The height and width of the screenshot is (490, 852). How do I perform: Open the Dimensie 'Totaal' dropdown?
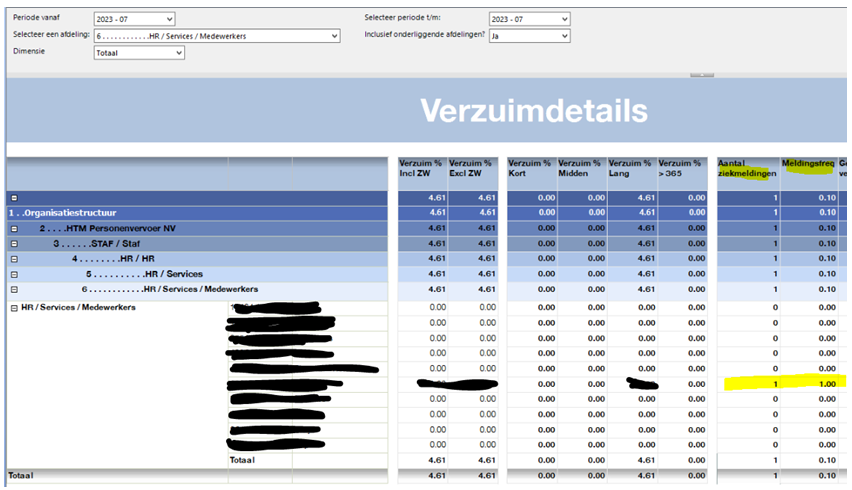139,53
